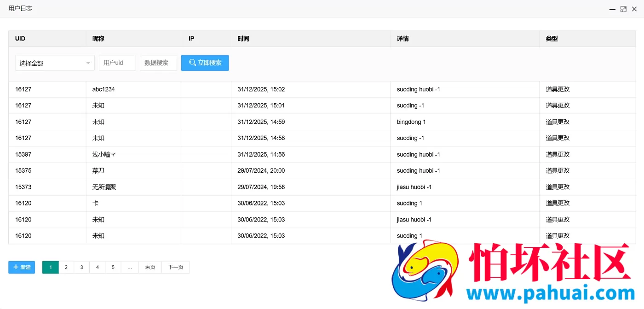Go to page 5
Image resolution: width=644 pixels, height=309 pixels.
(113, 267)
